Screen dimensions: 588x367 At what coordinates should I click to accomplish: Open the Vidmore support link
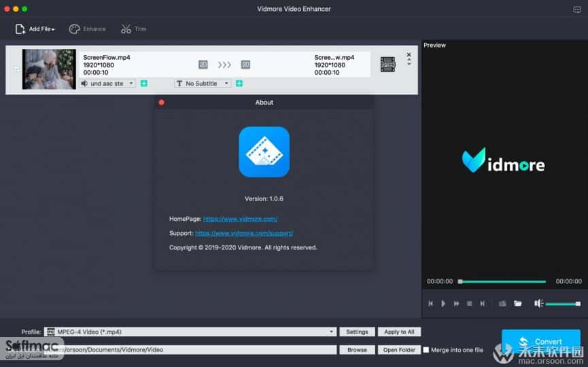click(244, 233)
